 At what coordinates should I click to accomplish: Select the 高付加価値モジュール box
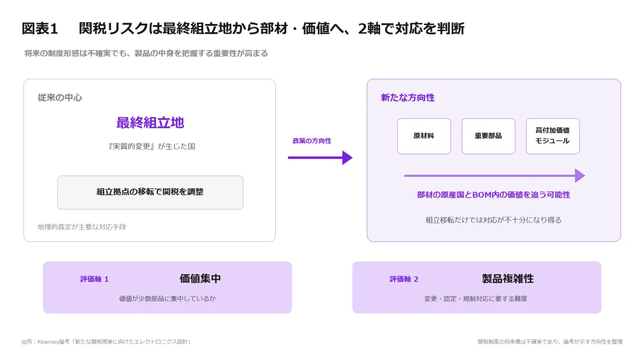[553, 136]
